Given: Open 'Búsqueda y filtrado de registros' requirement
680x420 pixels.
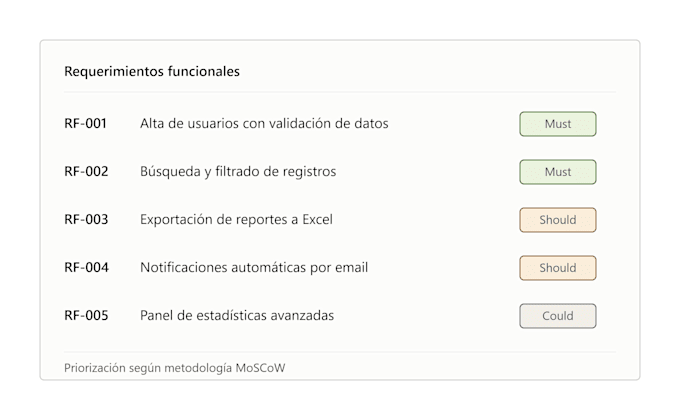Looking at the screenshot, I should (238, 172).
